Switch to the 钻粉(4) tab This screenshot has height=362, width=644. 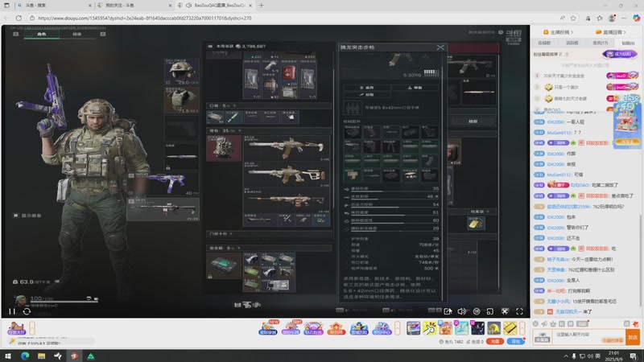tap(628, 43)
